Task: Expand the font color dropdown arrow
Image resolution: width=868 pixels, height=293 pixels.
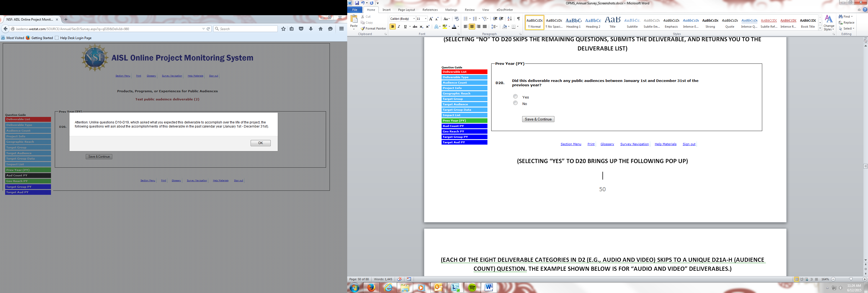Action: point(458,27)
